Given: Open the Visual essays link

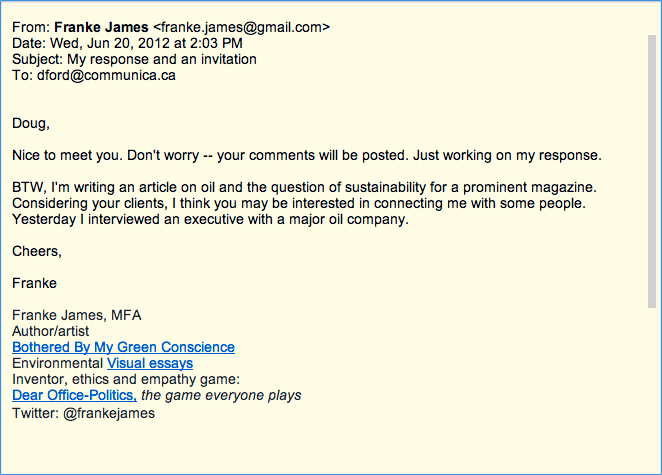Looking at the screenshot, I should click(x=150, y=363).
